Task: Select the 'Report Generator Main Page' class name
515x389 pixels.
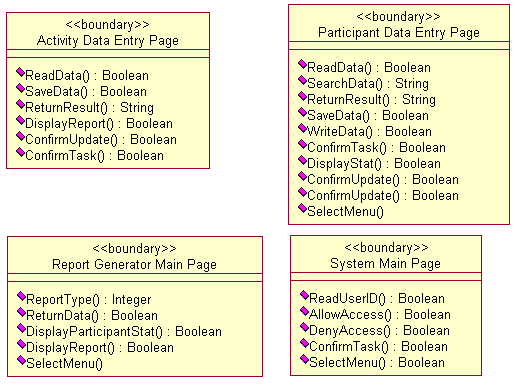Action: pos(134,265)
